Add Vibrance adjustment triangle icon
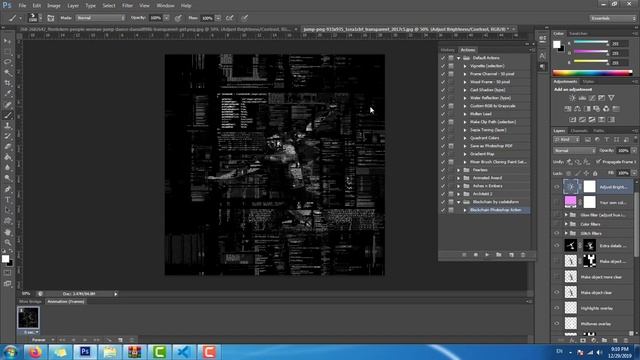This screenshot has width=640, height=360. pyautogui.click(x=611, y=98)
